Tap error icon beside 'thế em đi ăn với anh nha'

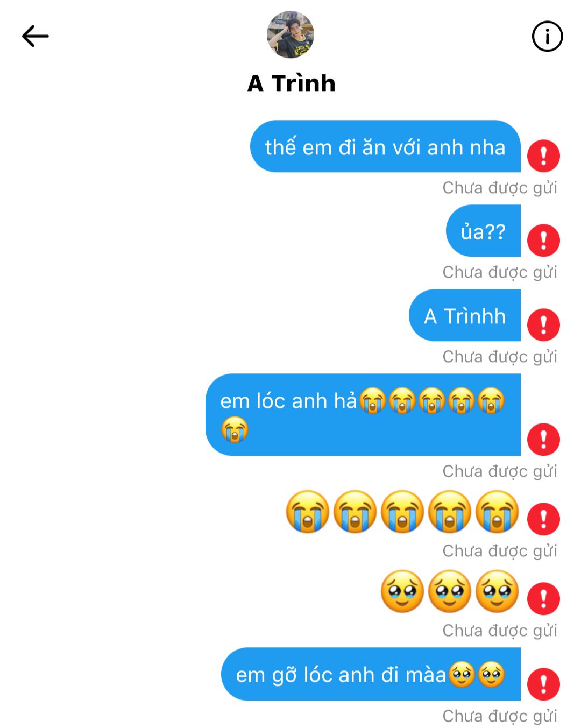543,156
